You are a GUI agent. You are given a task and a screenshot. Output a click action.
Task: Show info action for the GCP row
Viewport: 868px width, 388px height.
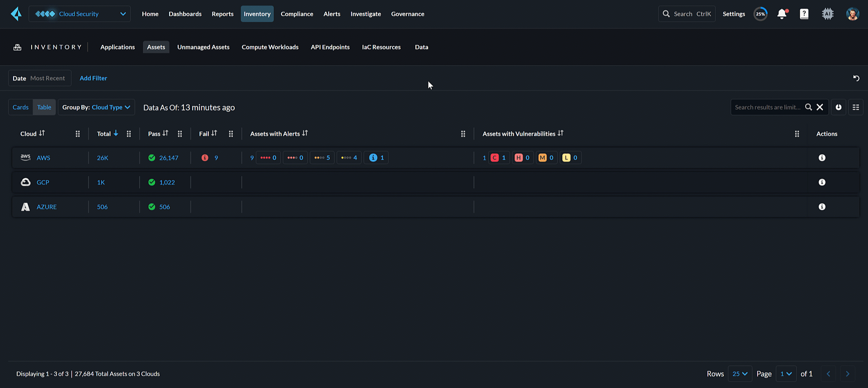pos(822,182)
